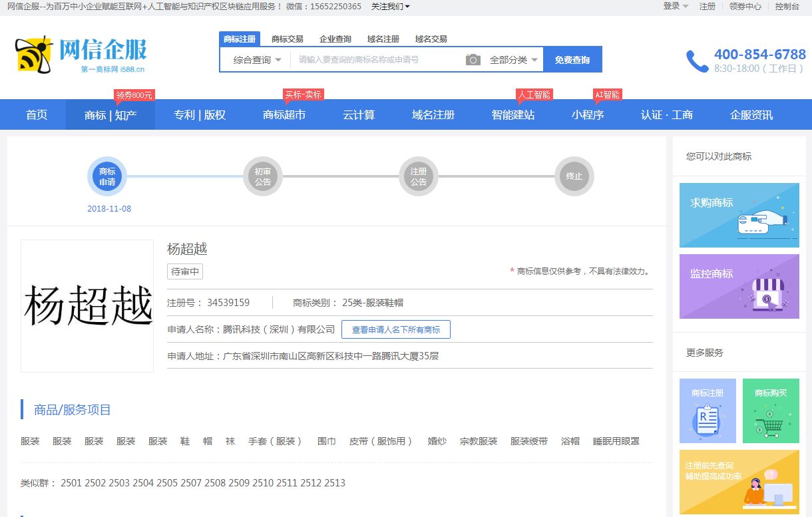The image size is (812, 517).
Task: Click the phone icon beside 400-854-6788
Action: click(698, 61)
